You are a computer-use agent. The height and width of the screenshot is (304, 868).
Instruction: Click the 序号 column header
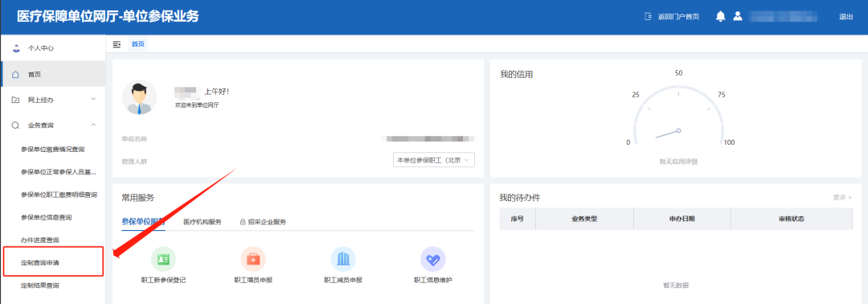tap(517, 219)
